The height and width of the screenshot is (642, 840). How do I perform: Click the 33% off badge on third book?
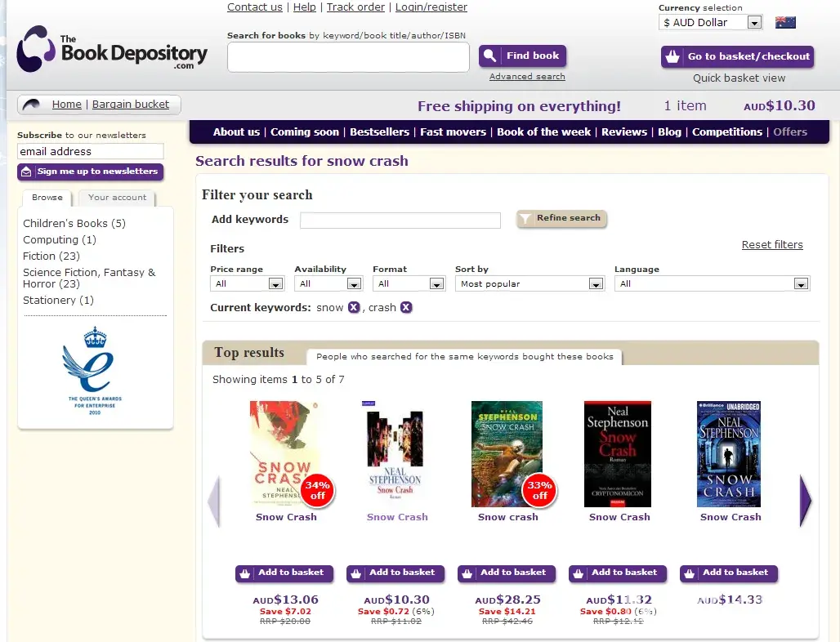point(539,490)
